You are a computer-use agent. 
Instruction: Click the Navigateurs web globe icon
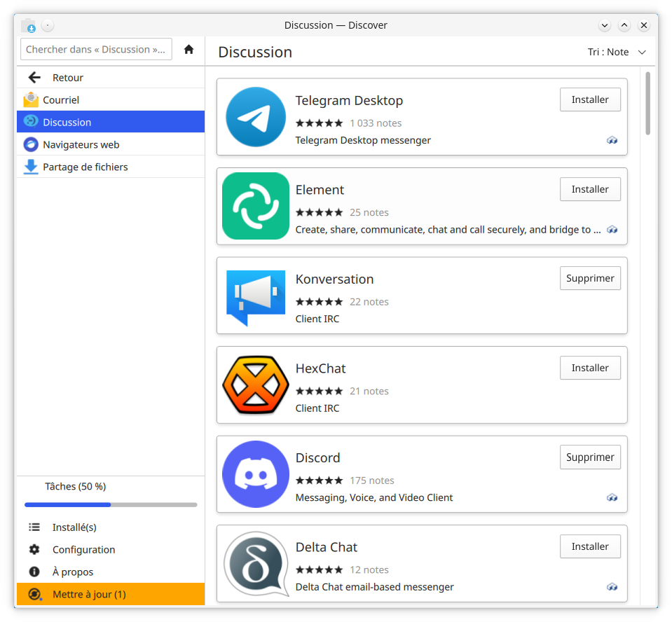(x=31, y=144)
